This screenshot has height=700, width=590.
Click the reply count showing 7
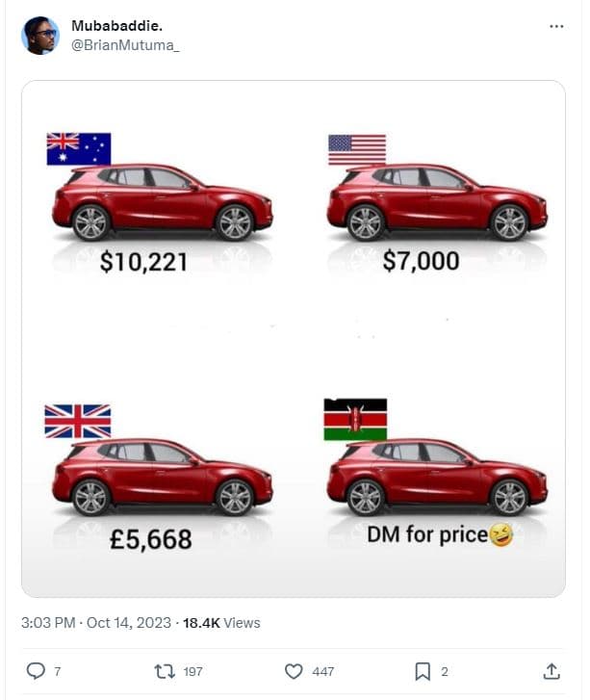(x=58, y=672)
